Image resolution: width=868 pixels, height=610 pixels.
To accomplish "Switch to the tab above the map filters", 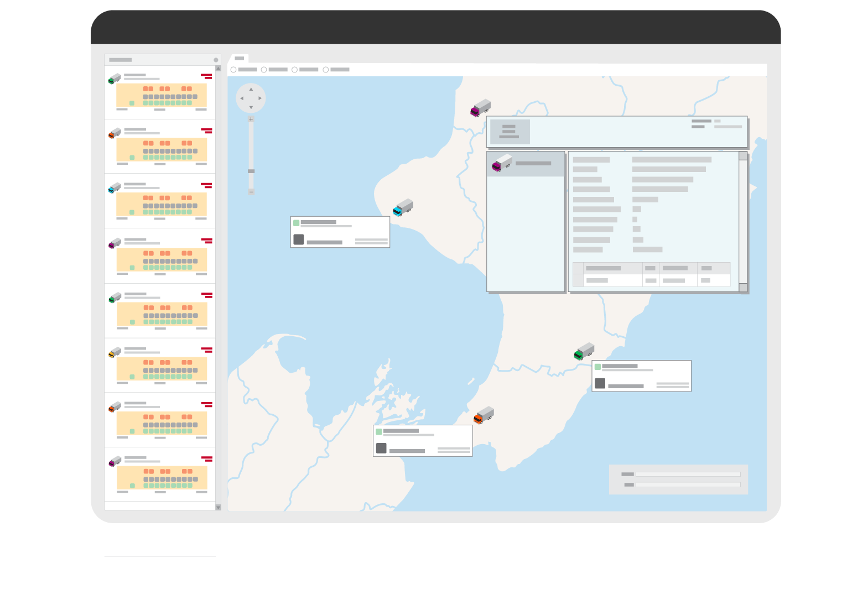I will (x=239, y=58).
